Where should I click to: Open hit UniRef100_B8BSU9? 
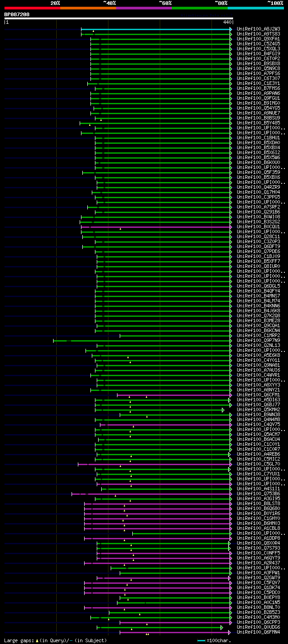point(258,118)
